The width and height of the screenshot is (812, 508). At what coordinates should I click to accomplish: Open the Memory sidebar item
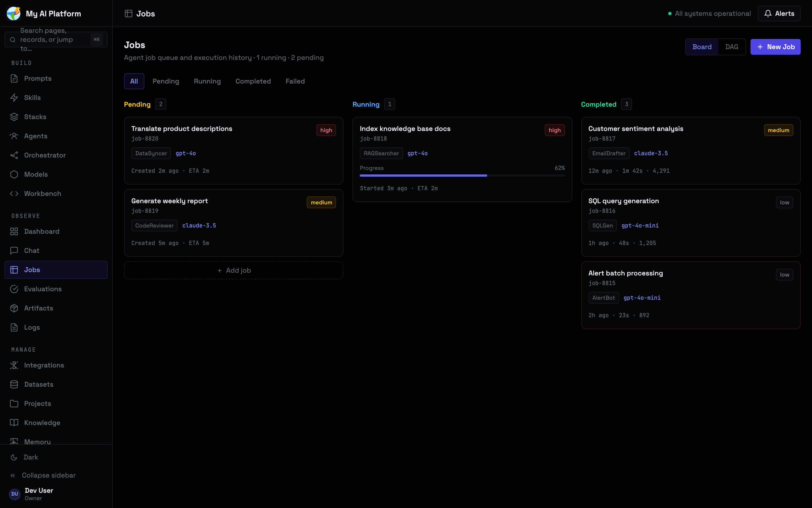point(56,441)
